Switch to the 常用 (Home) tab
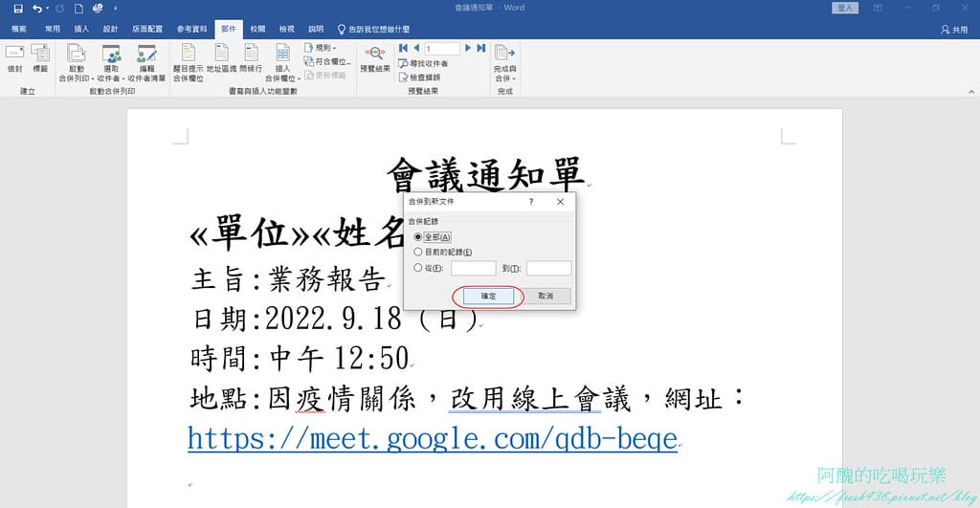Screen dimensions: 980x508 pyautogui.click(x=53, y=29)
